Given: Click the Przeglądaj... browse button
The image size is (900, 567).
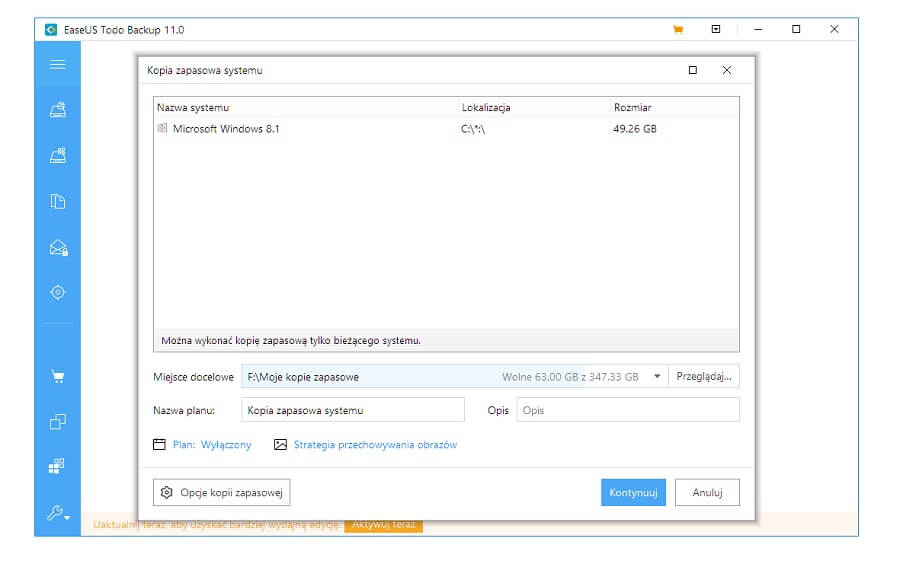Looking at the screenshot, I should [x=704, y=376].
